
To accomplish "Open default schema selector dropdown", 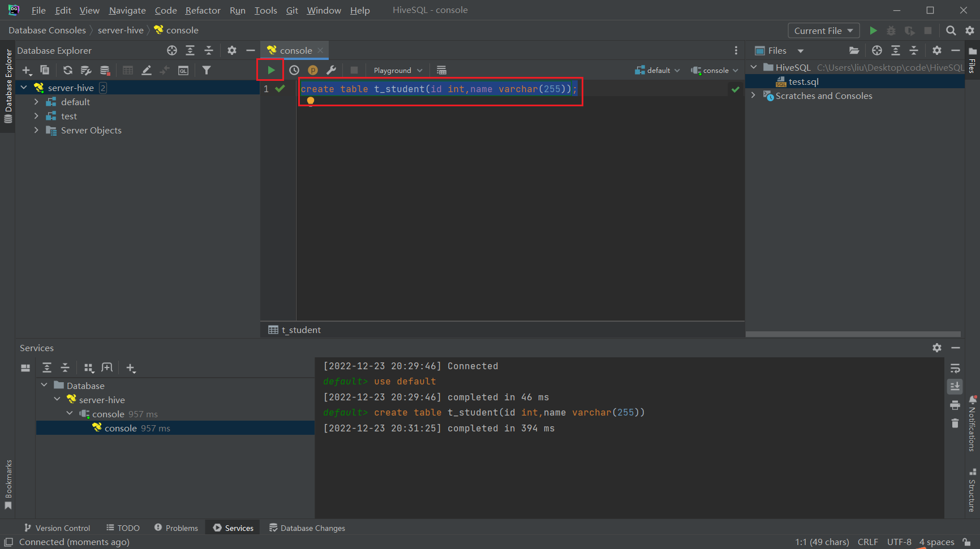I will tap(657, 70).
